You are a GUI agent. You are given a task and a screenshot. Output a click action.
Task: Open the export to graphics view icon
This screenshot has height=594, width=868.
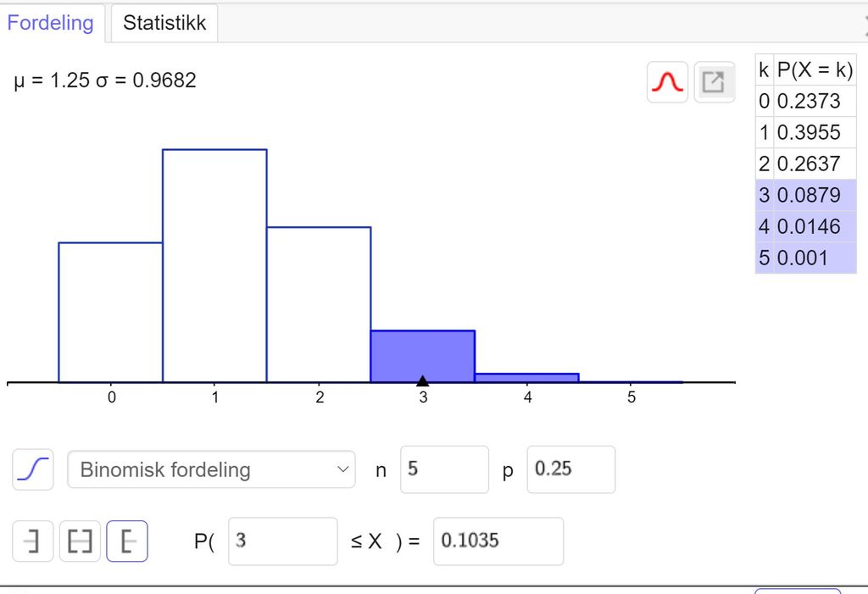715,81
